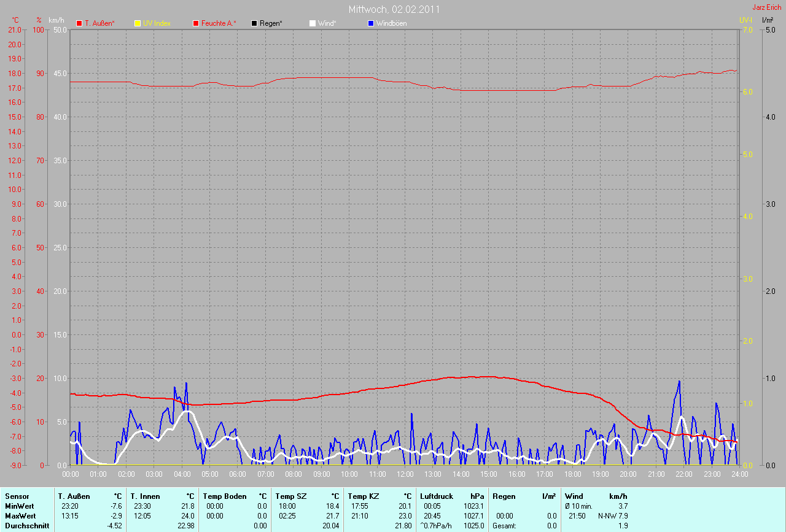
Task: Select the Luftdruck column header
Action: [437, 496]
